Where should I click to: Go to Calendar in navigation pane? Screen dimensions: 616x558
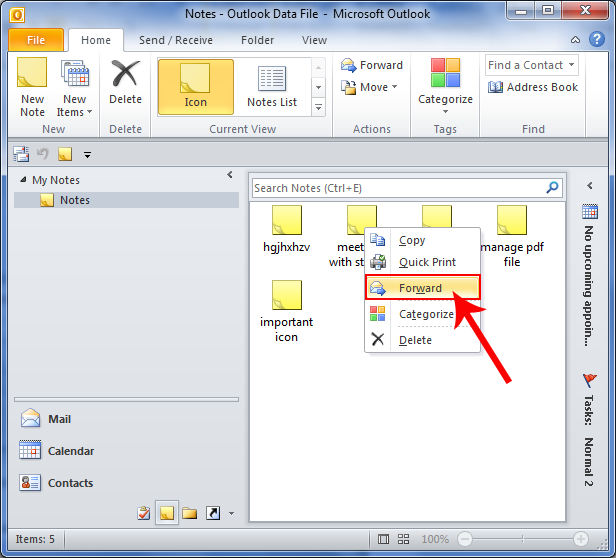click(x=126, y=451)
